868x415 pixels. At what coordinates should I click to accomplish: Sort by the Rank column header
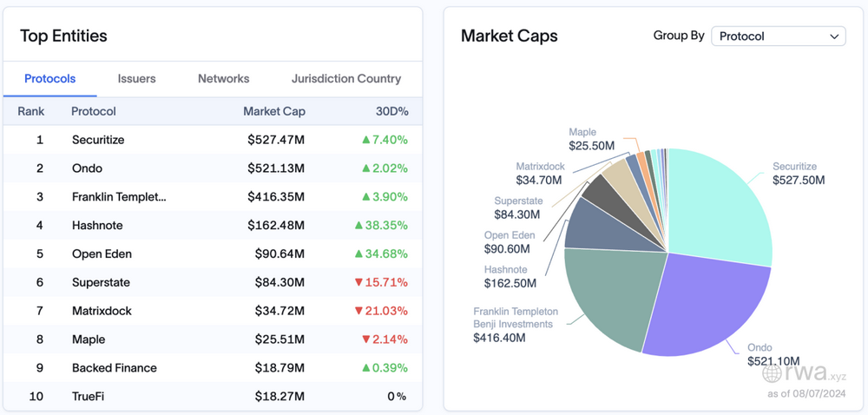pos(31,111)
